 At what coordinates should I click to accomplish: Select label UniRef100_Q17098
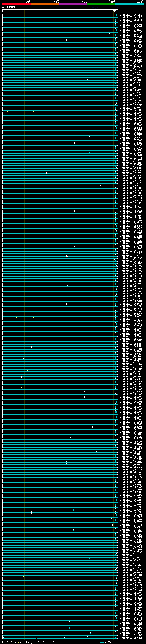coord(131,628)
